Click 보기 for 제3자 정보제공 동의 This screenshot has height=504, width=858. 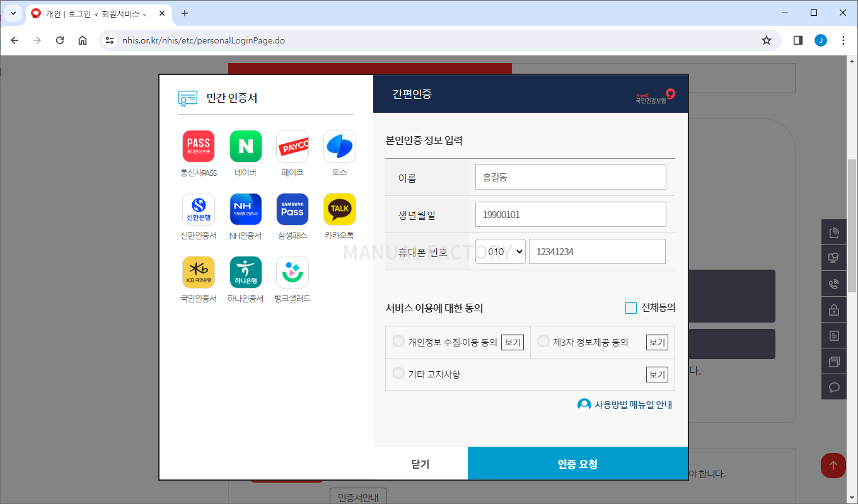(x=657, y=343)
